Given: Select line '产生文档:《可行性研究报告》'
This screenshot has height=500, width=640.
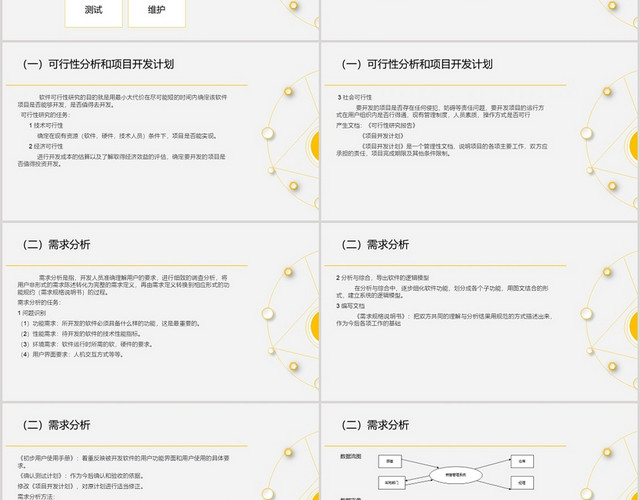Looking at the screenshot, I should 376,126.
